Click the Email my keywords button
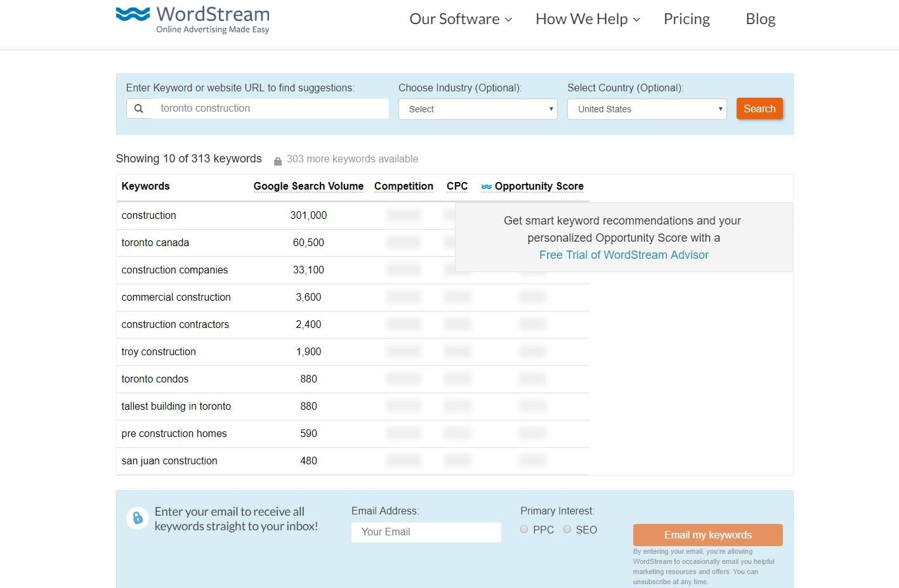Viewport: 899px width, 588px height. tap(708, 535)
